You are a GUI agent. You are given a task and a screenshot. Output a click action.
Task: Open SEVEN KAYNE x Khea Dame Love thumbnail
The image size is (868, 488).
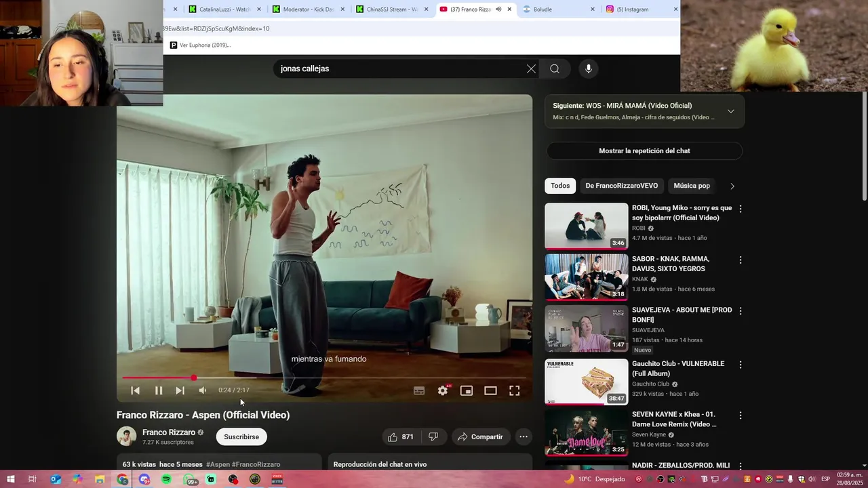click(587, 432)
